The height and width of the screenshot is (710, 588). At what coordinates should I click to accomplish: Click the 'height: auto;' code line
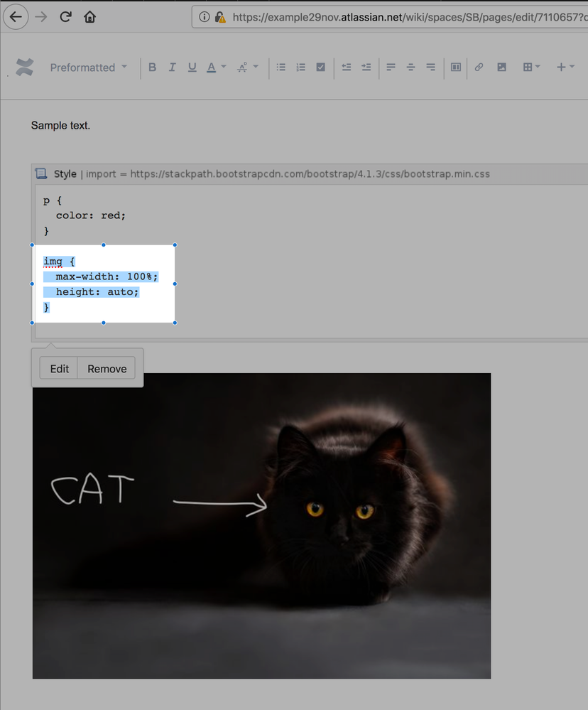tap(97, 292)
